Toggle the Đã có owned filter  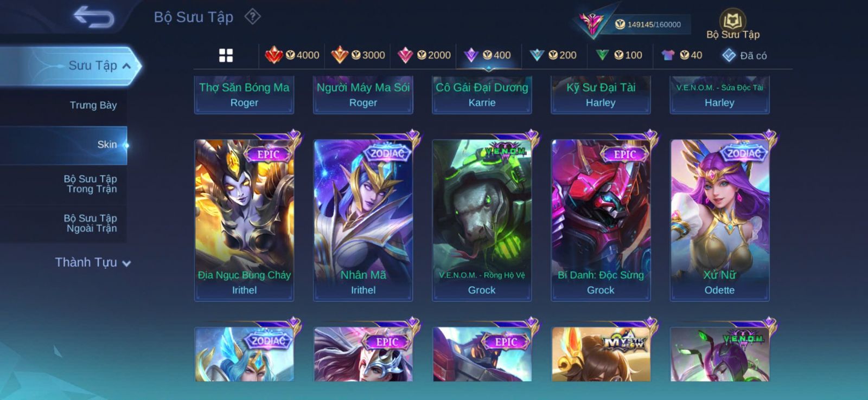pyautogui.click(x=744, y=55)
